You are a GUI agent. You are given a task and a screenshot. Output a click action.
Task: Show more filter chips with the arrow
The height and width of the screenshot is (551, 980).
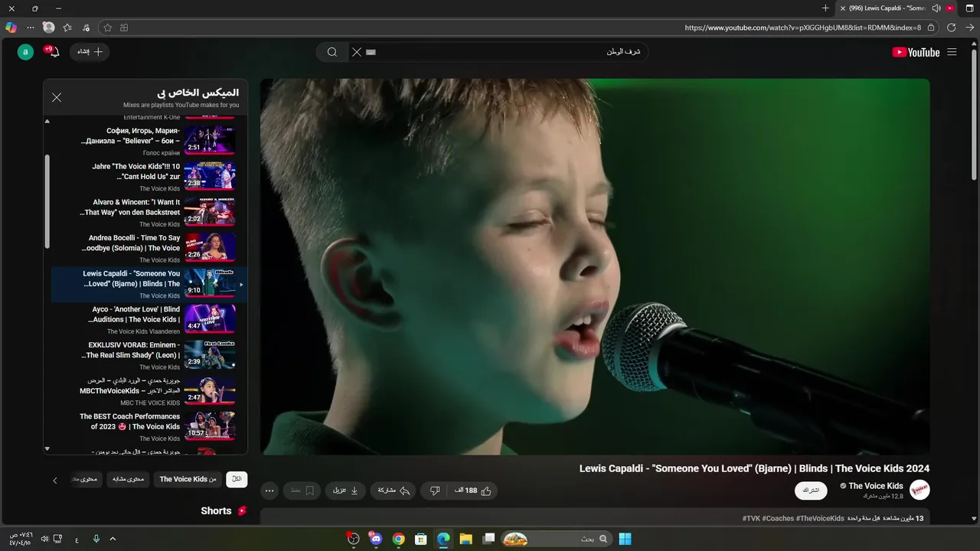click(54, 480)
